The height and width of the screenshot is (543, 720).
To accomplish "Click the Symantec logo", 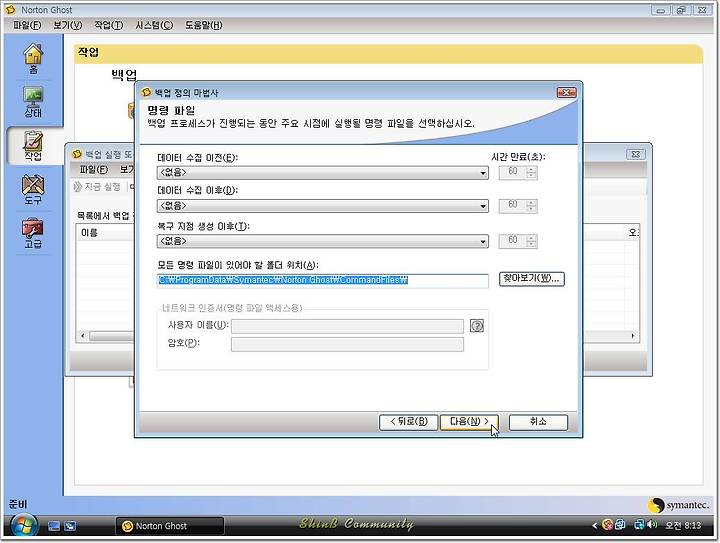I will pos(678,505).
